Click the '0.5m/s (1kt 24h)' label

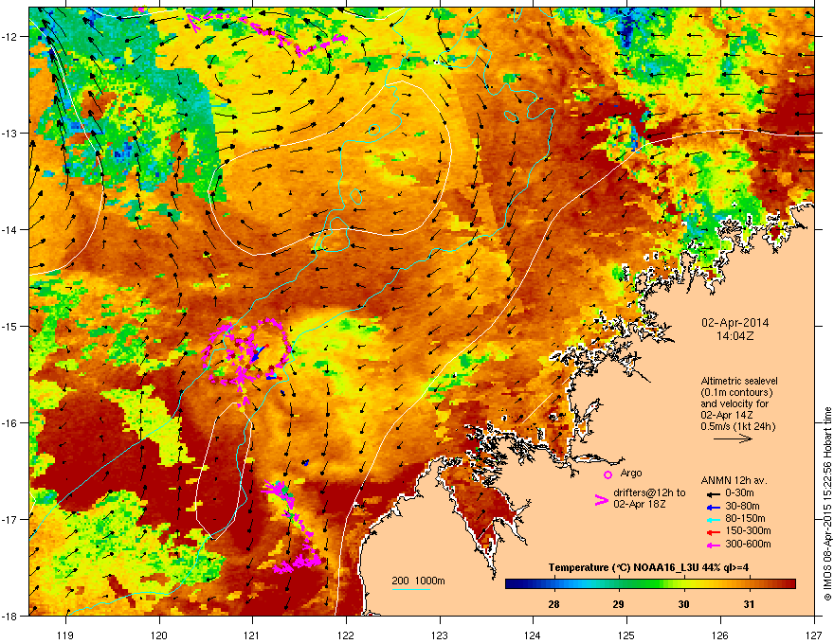[737, 426]
